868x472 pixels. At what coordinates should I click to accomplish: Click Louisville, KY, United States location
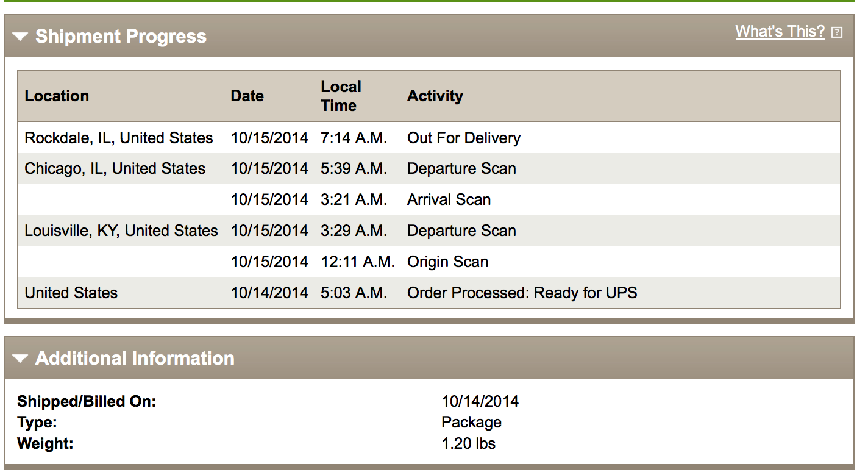(121, 231)
